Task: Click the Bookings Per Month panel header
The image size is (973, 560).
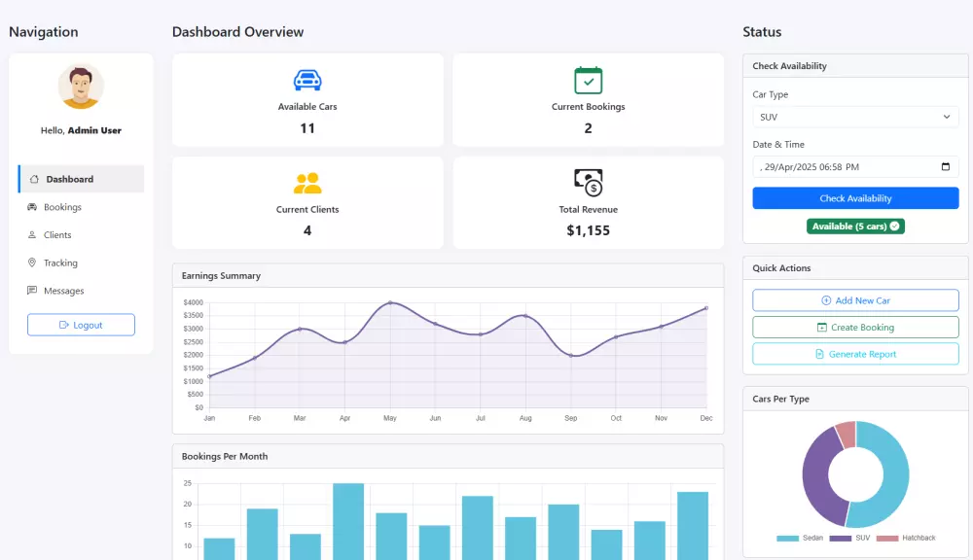Action: pos(448,456)
